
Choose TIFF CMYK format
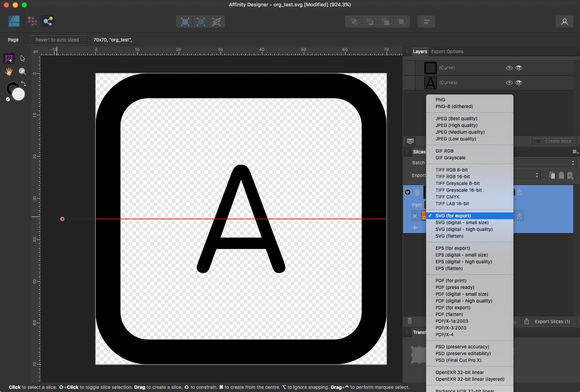click(469, 197)
